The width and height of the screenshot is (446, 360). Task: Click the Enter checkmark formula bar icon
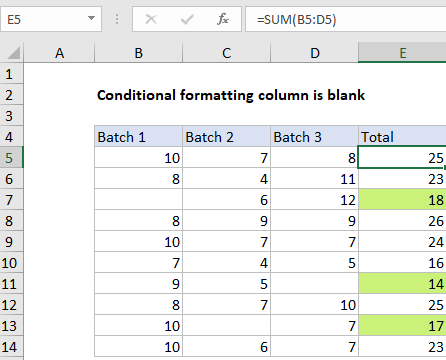coord(187,19)
